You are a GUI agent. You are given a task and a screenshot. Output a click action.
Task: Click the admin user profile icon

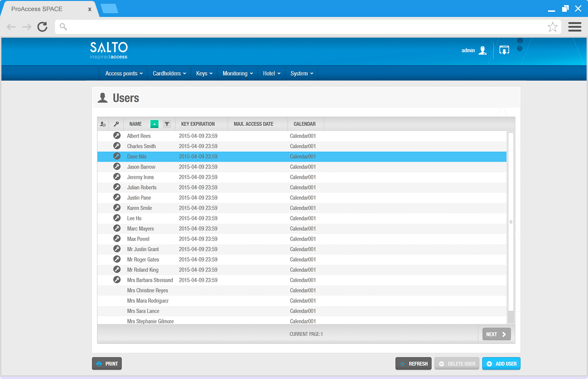[482, 50]
